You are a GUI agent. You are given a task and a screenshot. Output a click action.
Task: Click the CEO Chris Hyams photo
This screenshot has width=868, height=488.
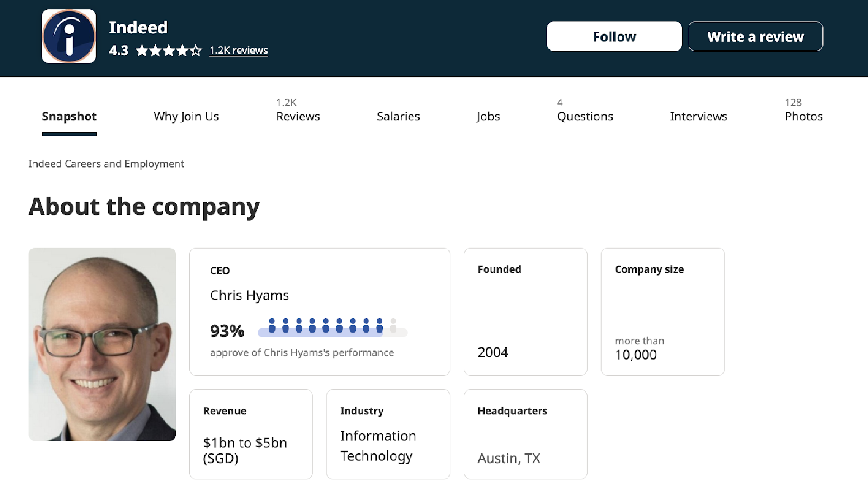tap(102, 344)
